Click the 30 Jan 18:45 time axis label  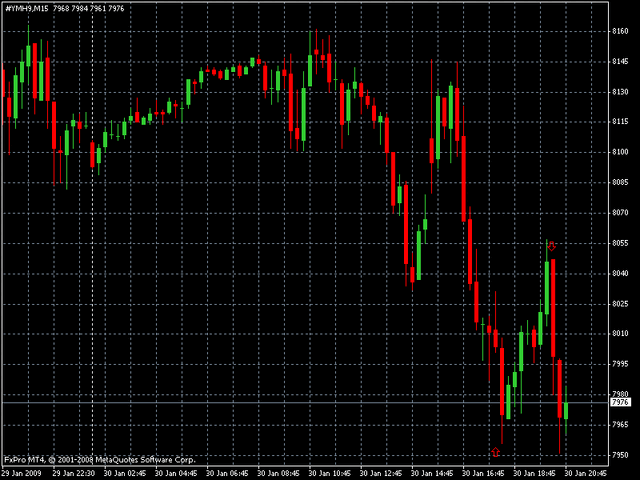pyautogui.click(x=535, y=473)
